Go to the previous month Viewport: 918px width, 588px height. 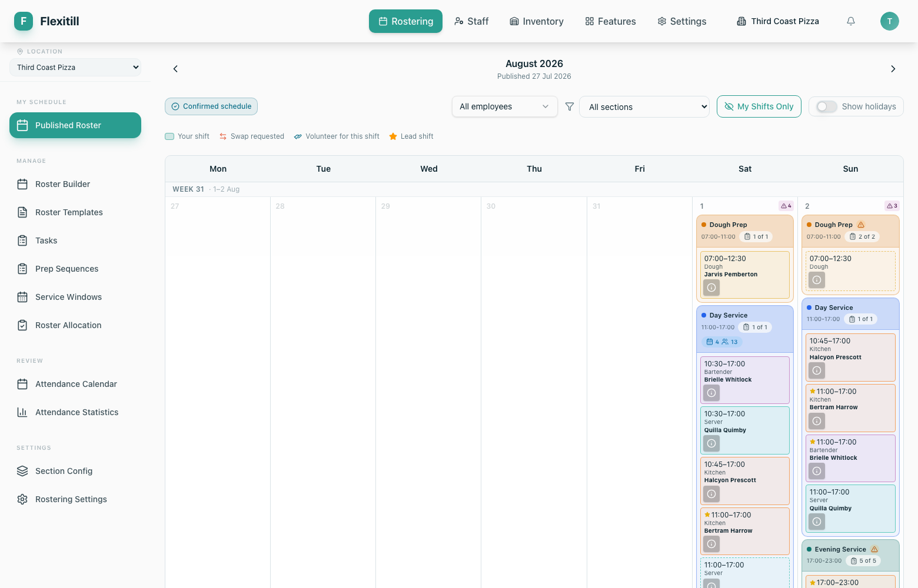click(x=175, y=69)
